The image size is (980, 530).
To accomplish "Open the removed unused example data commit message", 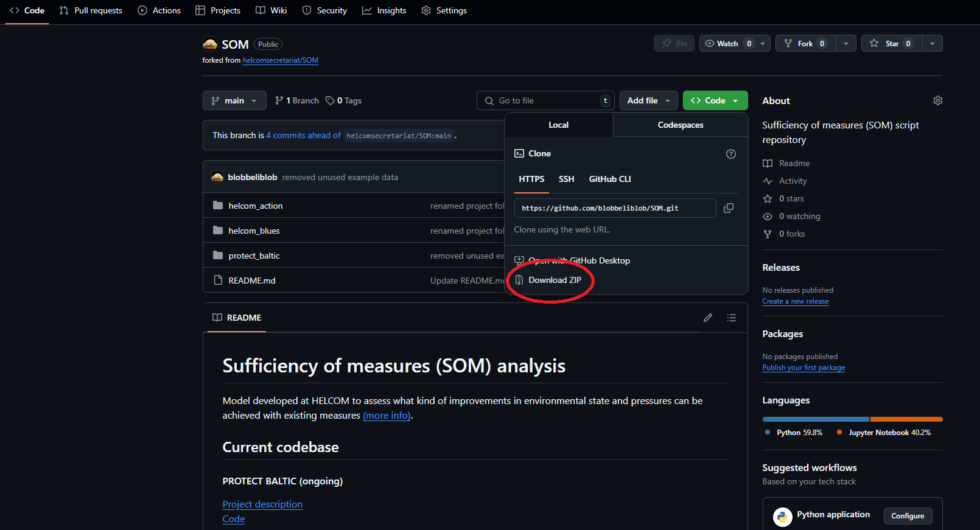I will 340,177.
